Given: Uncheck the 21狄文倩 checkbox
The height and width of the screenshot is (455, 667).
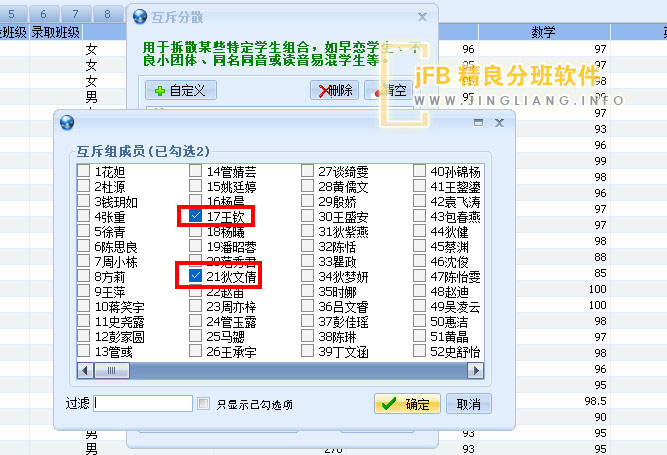Looking at the screenshot, I should coord(195,276).
